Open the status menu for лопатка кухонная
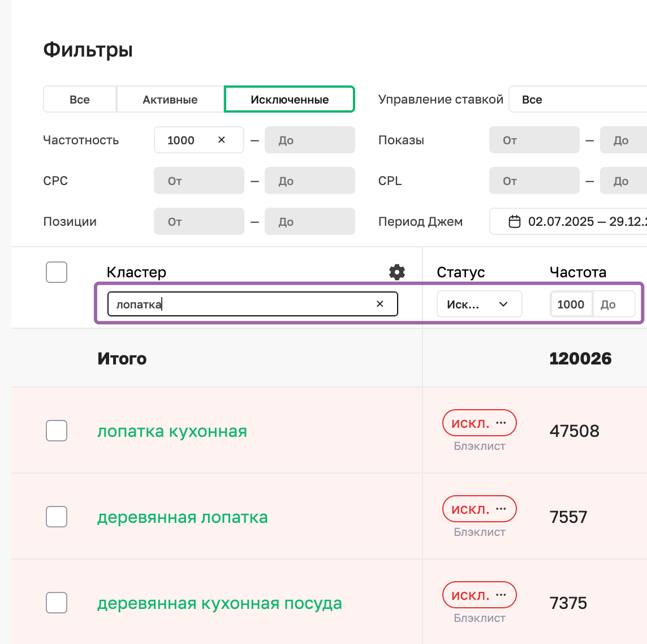Image resolution: width=647 pixels, height=644 pixels. point(501,423)
